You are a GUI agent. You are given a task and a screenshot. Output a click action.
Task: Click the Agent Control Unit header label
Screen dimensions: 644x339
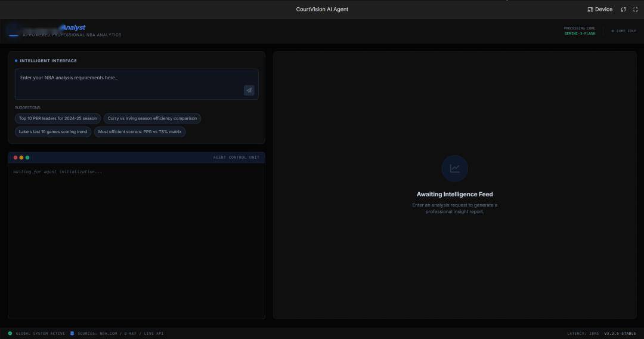click(x=236, y=158)
